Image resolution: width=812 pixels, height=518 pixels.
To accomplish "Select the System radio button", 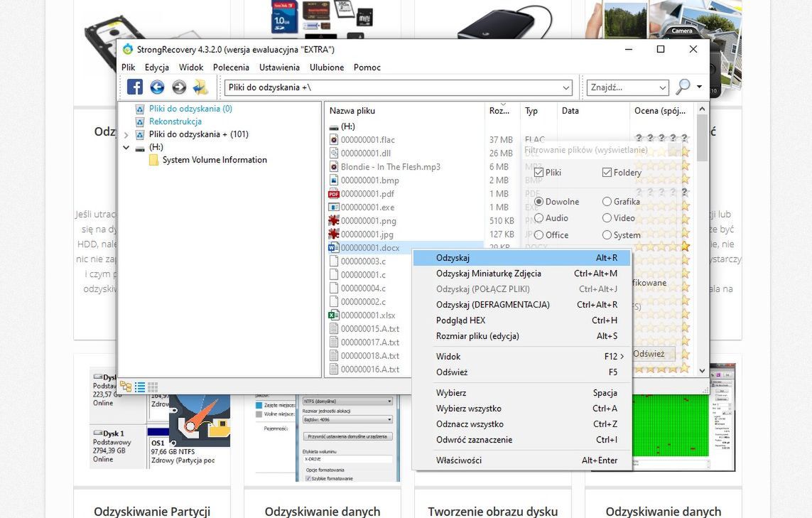I will (x=607, y=234).
